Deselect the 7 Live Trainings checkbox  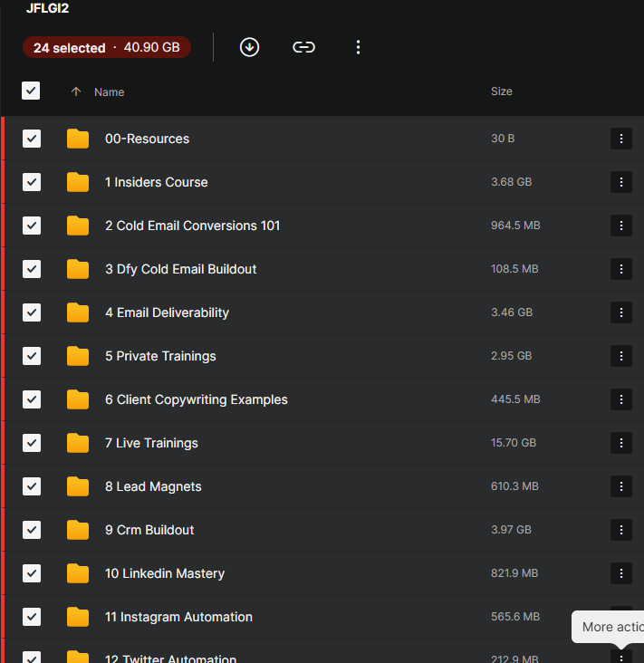pyautogui.click(x=32, y=443)
